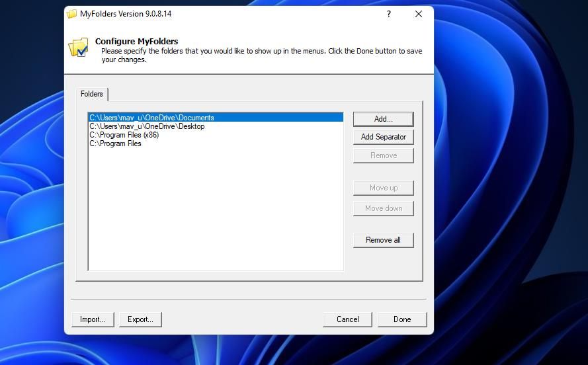Image resolution: width=588 pixels, height=365 pixels.
Task: Select the C:\Program Files entry
Action: click(216, 143)
